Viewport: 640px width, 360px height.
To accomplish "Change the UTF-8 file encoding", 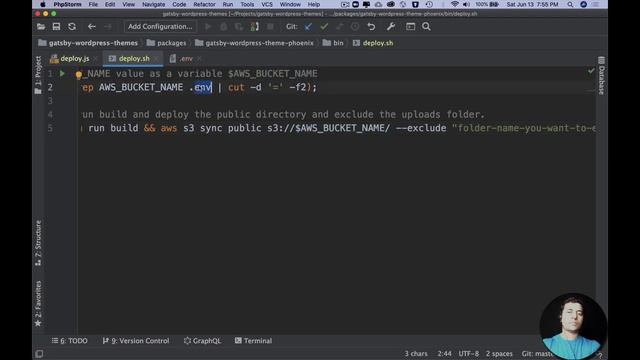I will [x=469, y=353].
